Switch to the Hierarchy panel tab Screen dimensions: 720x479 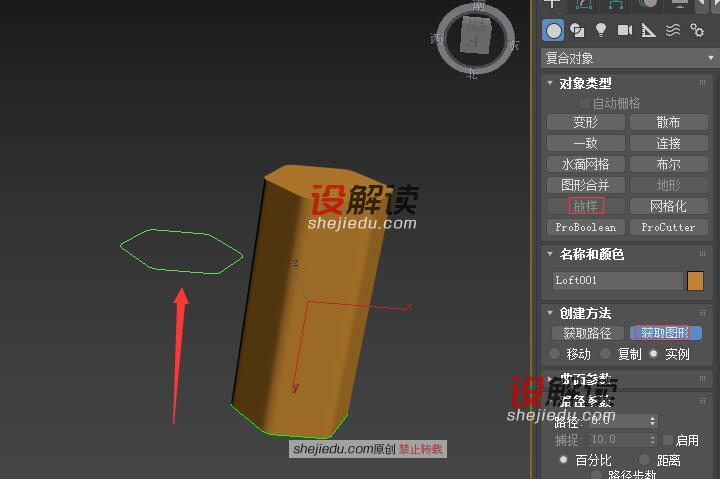615,4
